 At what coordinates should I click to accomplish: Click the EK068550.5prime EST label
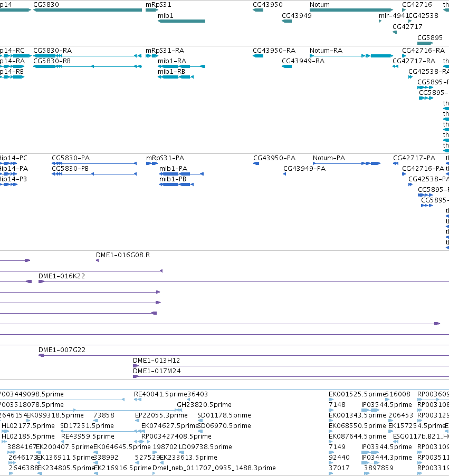357,426
